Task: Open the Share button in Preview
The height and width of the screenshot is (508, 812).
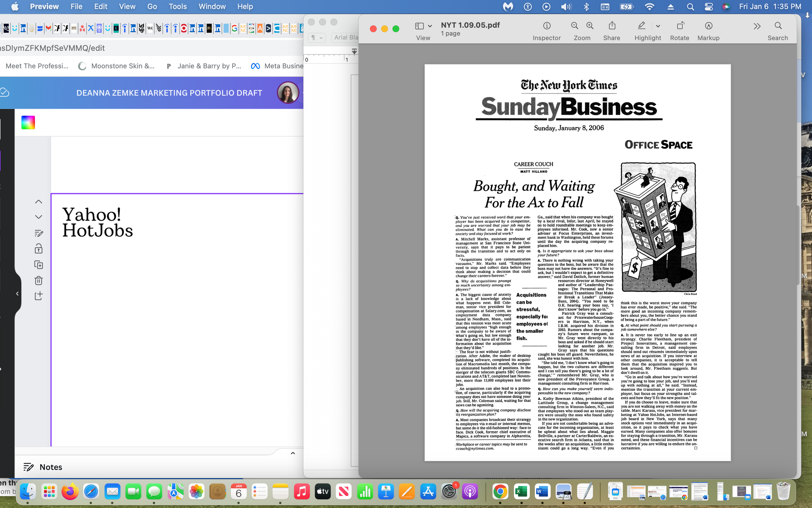Action: pyautogui.click(x=612, y=26)
